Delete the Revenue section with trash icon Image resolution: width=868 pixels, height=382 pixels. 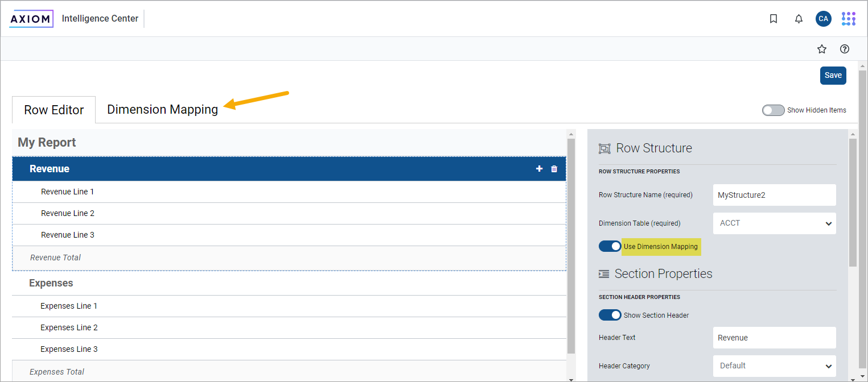pyautogui.click(x=554, y=169)
